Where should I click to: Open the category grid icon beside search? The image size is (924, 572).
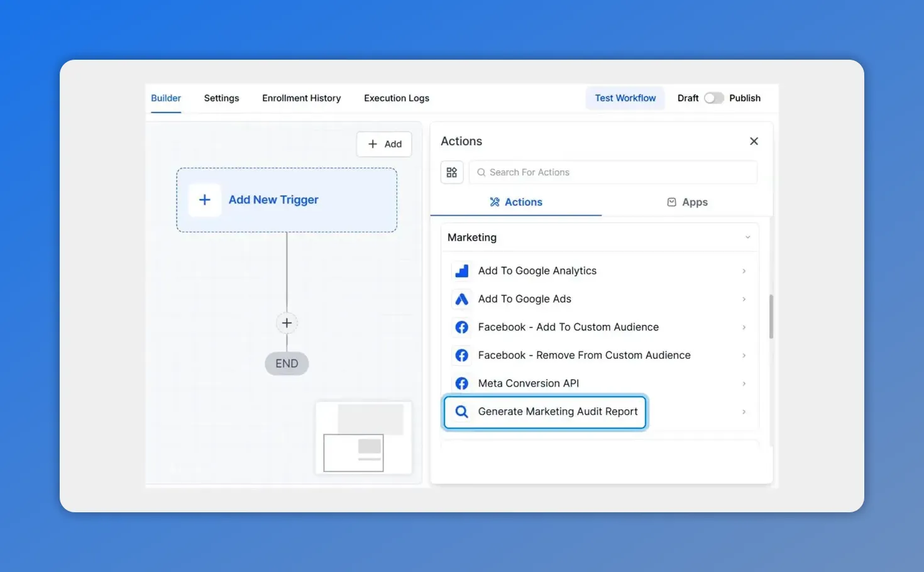tap(452, 172)
